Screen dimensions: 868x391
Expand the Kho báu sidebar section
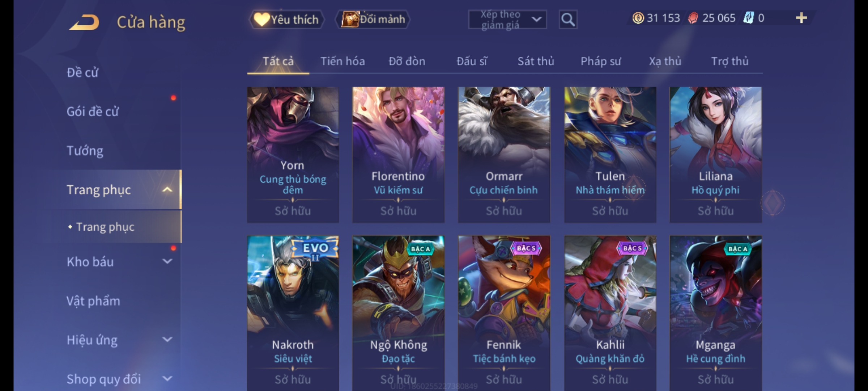click(167, 261)
